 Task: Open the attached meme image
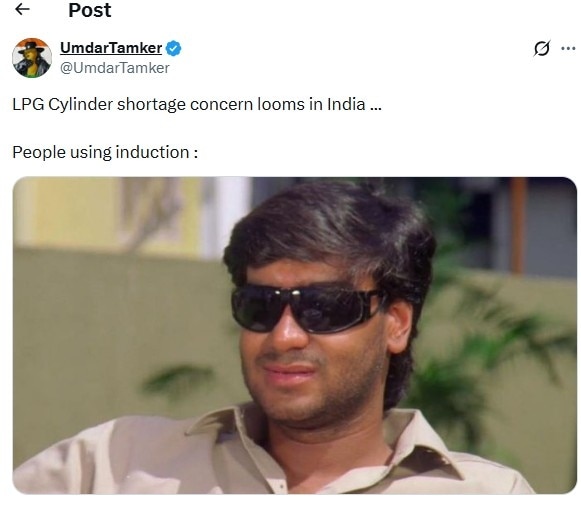point(295,335)
